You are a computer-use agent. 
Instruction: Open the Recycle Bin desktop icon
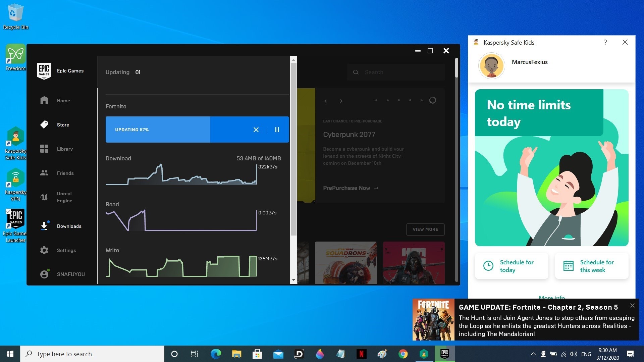point(15,16)
